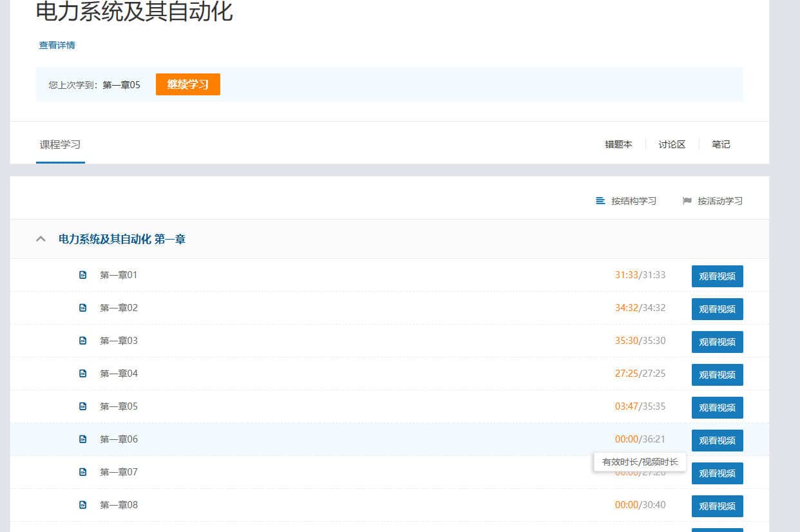This screenshot has width=800, height=532.
Task: Click the 03:47/35:35 progress time for 第一章05
Action: 640,406
